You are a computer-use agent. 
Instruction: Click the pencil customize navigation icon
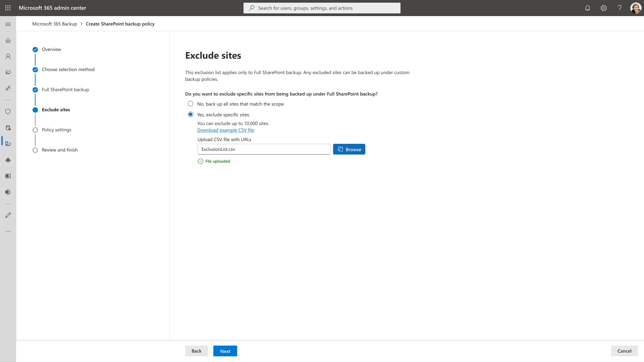(8, 215)
